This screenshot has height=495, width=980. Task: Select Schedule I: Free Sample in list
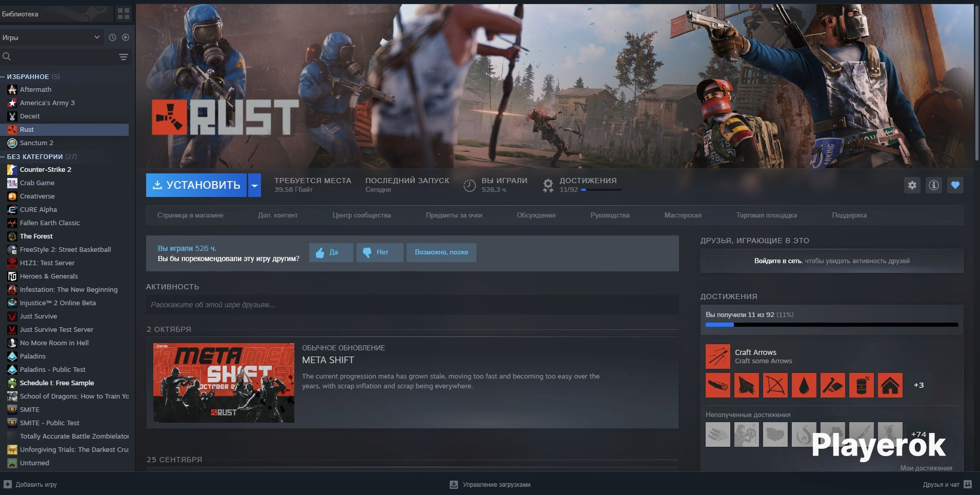[x=64, y=383]
